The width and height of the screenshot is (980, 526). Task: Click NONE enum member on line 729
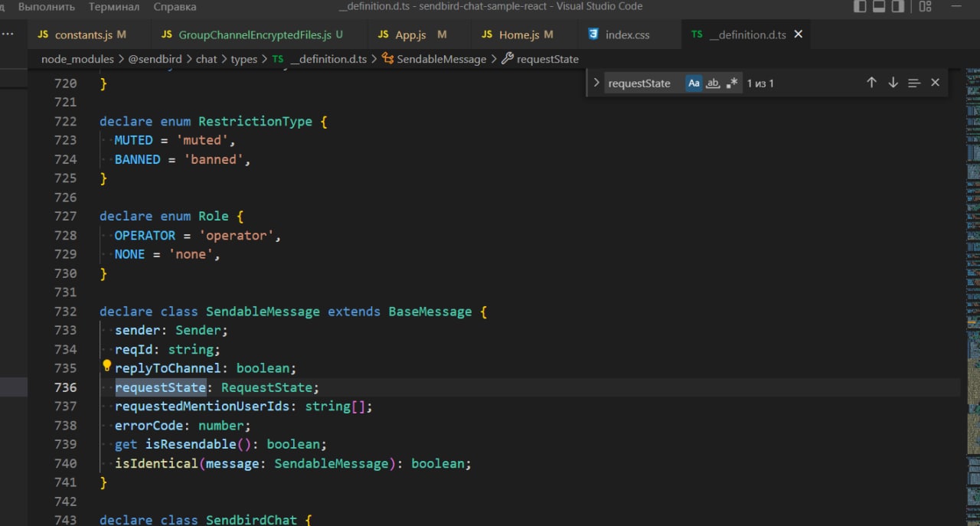(x=130, y=254)
